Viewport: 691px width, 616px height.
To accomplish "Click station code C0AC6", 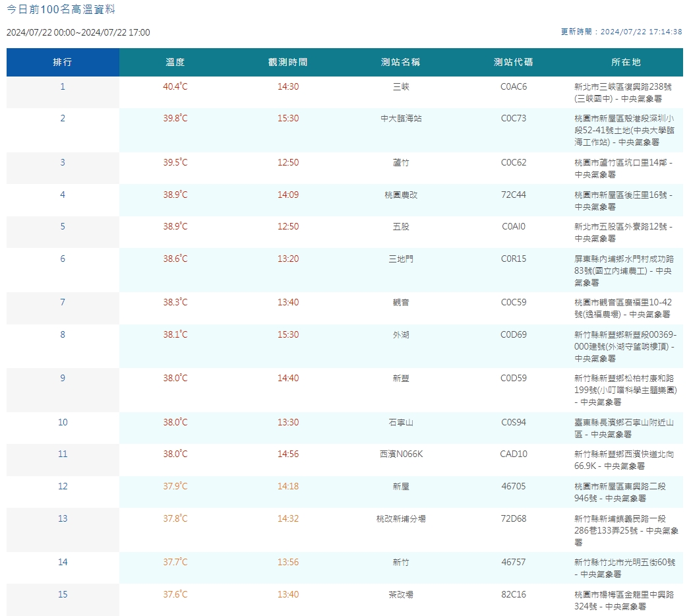I will click(514, 87).
